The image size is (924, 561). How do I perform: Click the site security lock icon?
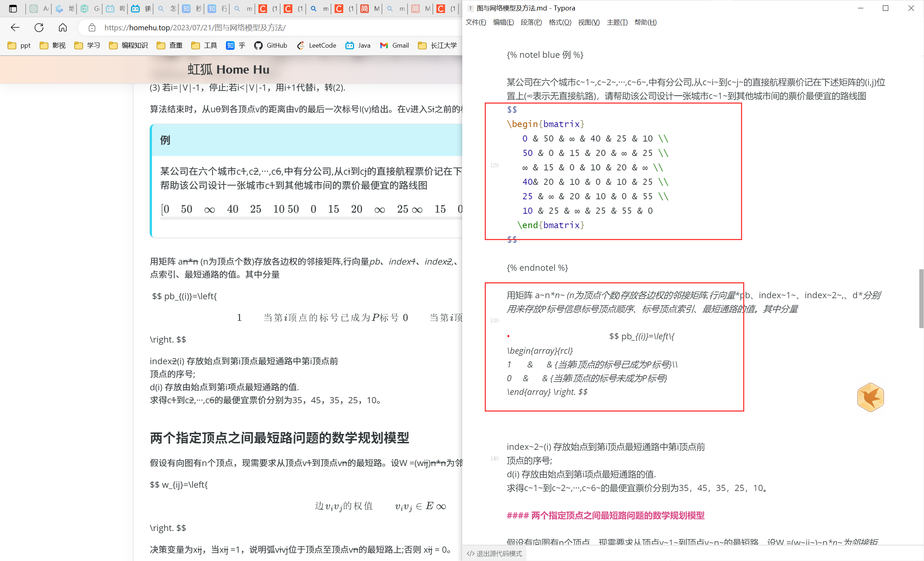pyautogui.click(x=92, y=27)
